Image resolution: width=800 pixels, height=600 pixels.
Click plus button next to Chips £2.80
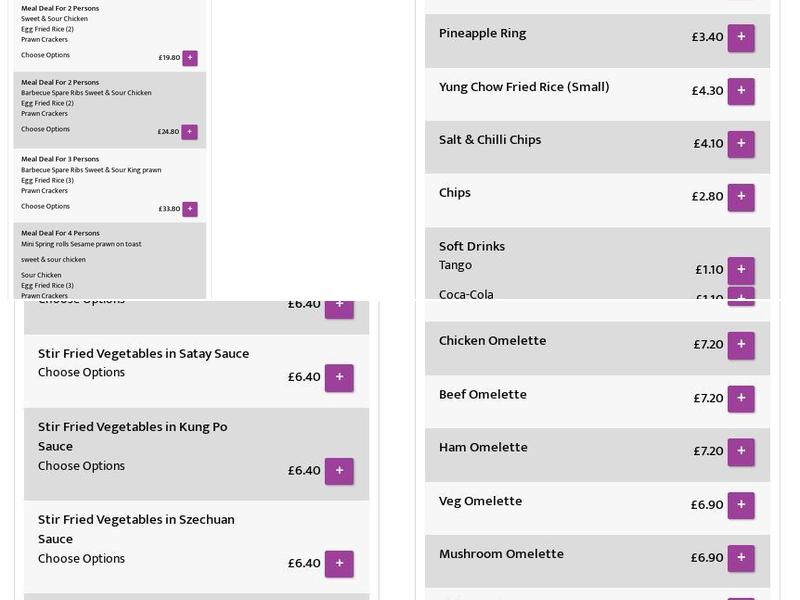pyautogui.click(x=740, y=197)
